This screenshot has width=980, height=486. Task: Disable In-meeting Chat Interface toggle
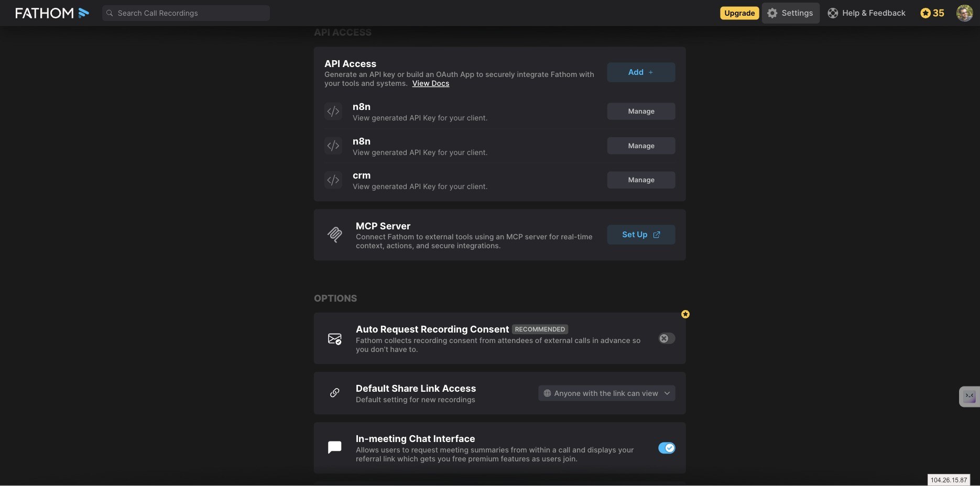[667, 448]
